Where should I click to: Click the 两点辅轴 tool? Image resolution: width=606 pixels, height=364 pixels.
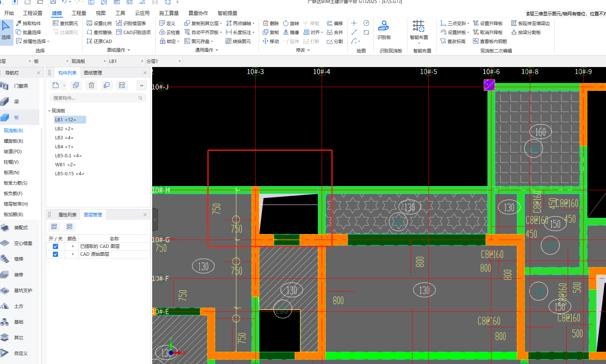point(240,23)
